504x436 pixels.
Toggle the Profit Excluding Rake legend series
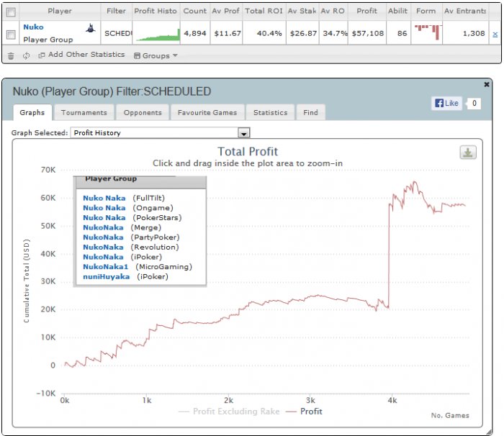[x=229, y=412]
